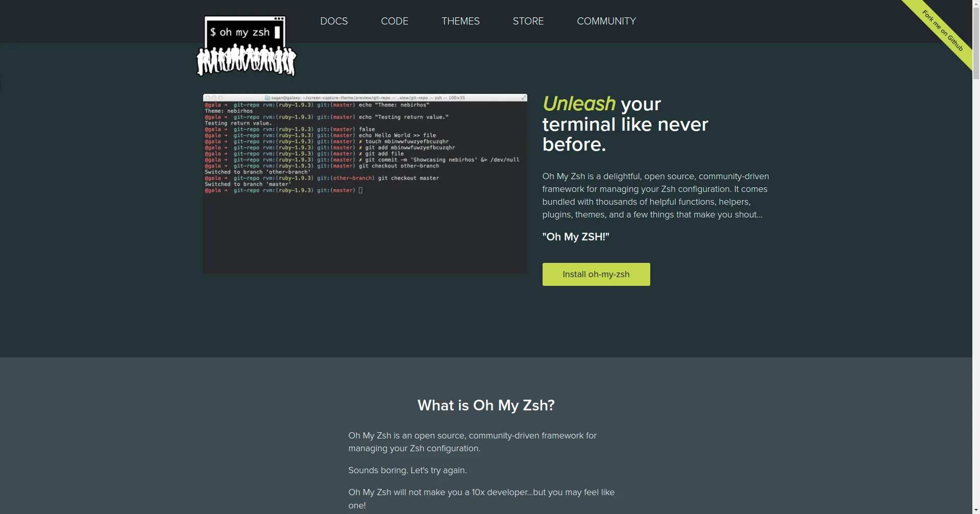Click the traffic-light buttons in terminal image

tap(214, 97)
